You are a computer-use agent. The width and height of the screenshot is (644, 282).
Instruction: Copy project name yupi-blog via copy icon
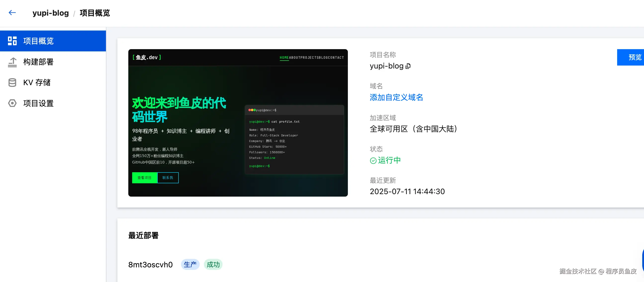click(408, 66)
